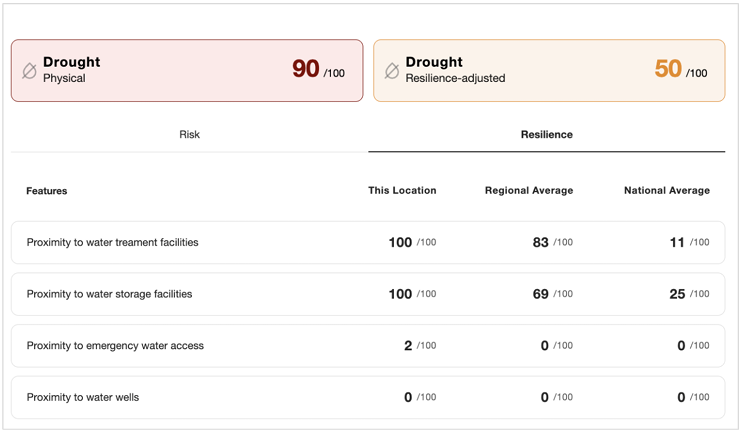Click the Features column header
This screenshot has width=745, height=434.
point(47,191)
